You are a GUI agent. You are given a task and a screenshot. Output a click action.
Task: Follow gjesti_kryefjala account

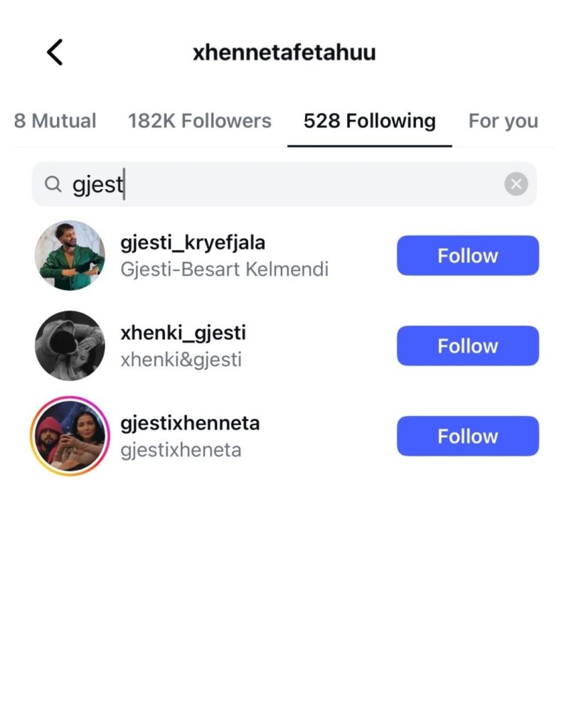467,255
